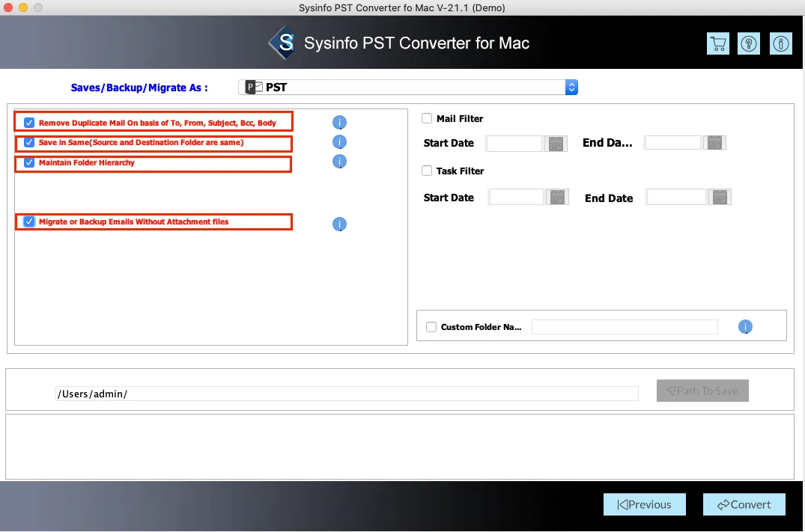Screen dimensions: 805x532
Task: Close the window with red button
Action: coord(9,7)
